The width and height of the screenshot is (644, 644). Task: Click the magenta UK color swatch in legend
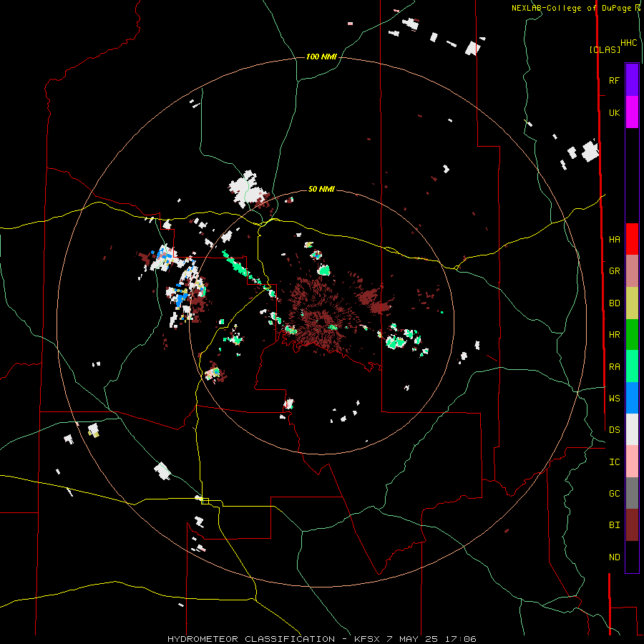632,112
